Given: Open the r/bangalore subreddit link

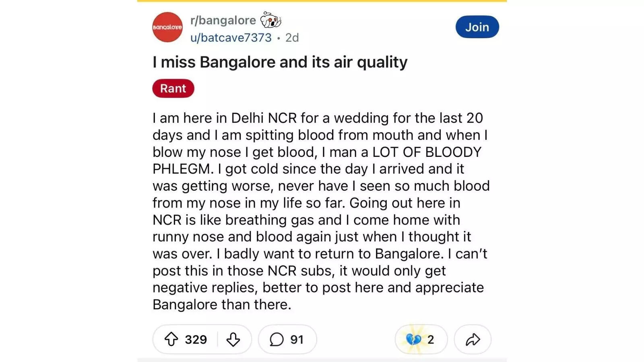Looking at the screenshot, I should coord(223,20).
